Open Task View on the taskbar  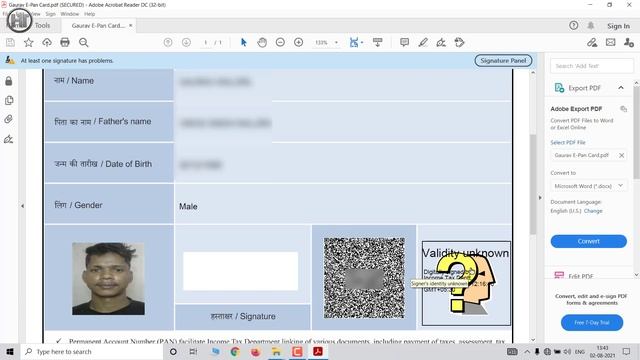point(193,351)
